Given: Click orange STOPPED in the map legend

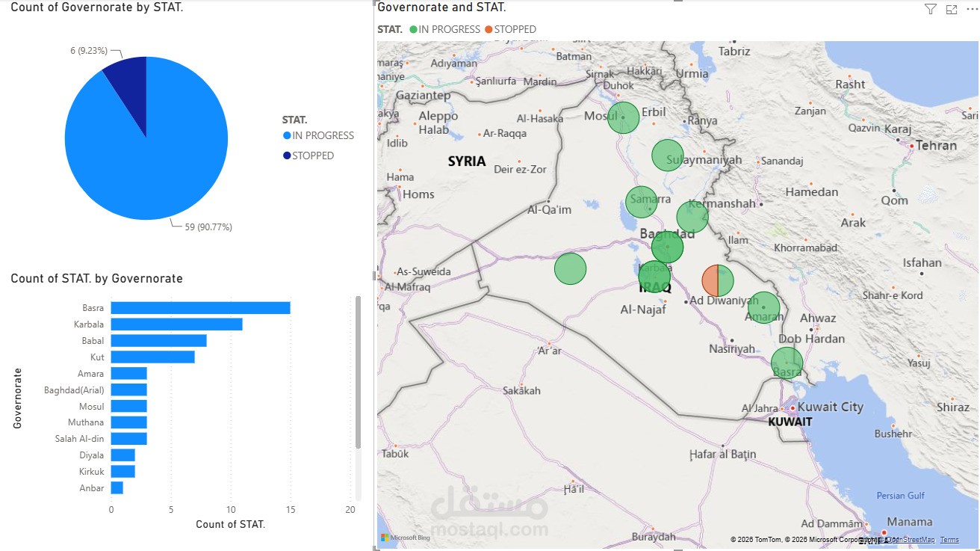Looking at the screenshot, I should [509, 29].
